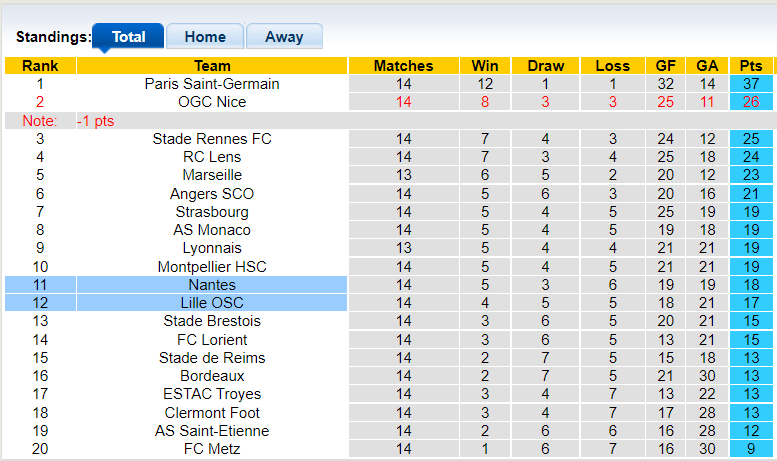Click FC Metz at table bottom
Image resolution: width=777 pixels, height=461 pixels.
point(212,449)
